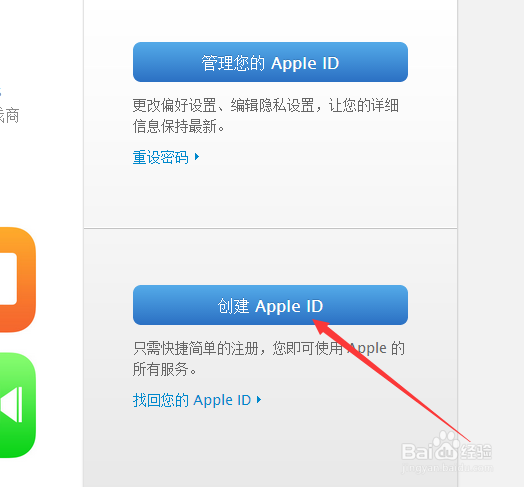Click the 信息保持最新 text line

point(178,126)
